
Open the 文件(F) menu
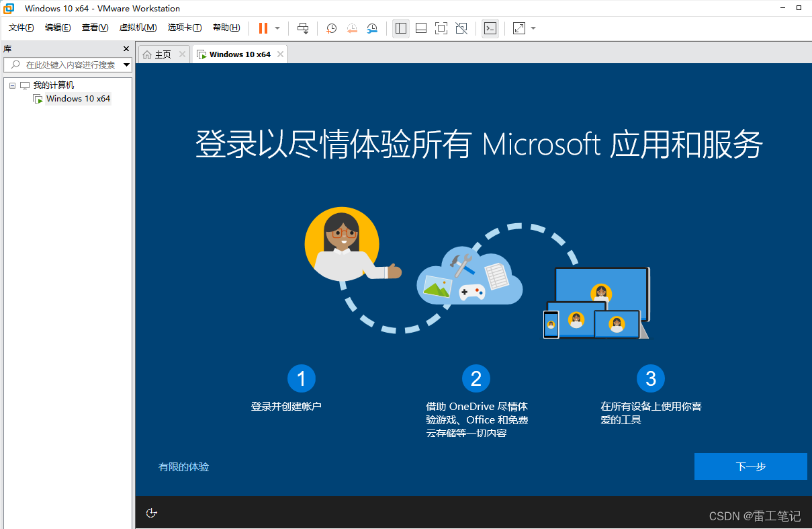(21, 28)
